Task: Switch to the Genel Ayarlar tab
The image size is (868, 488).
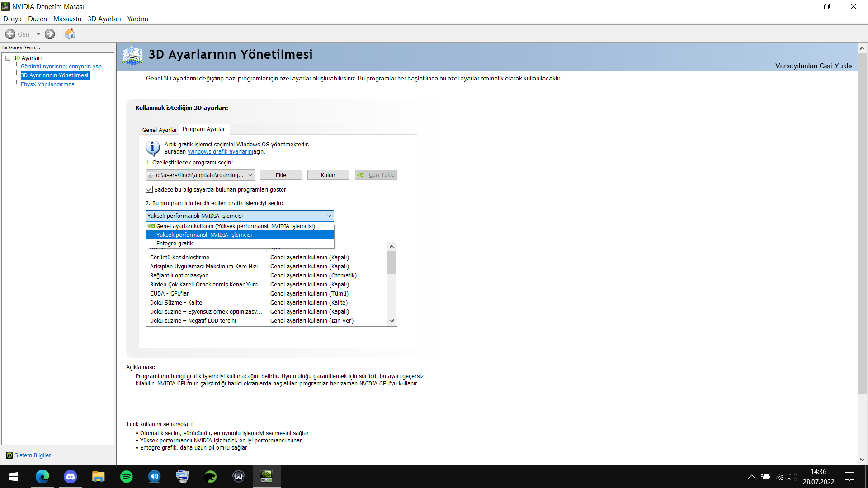Action: tap(159, 130)
